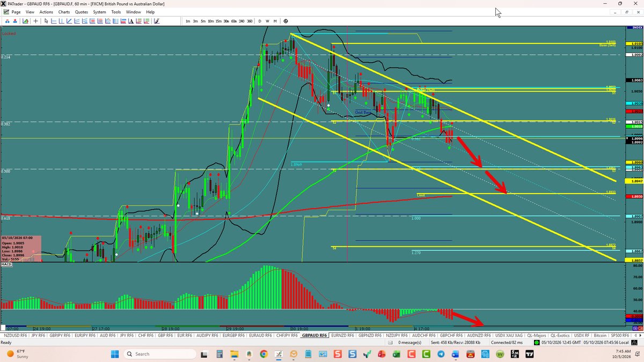Open the View menu
The height and width of the screenshot is (362, 644).
pos(30,12)
